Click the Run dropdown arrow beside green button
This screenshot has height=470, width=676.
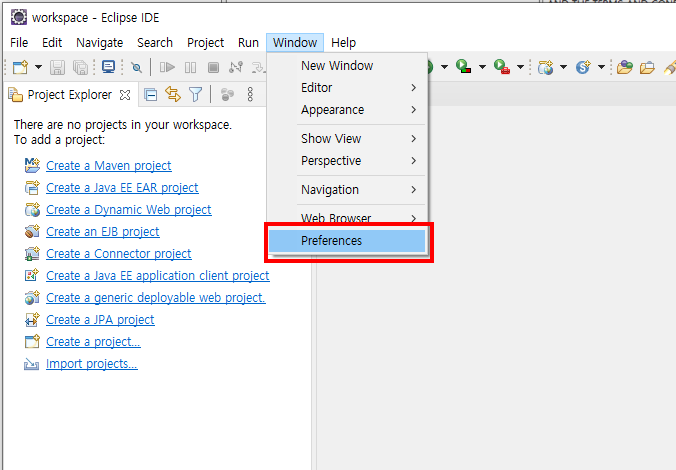click(x=444, y=67)
